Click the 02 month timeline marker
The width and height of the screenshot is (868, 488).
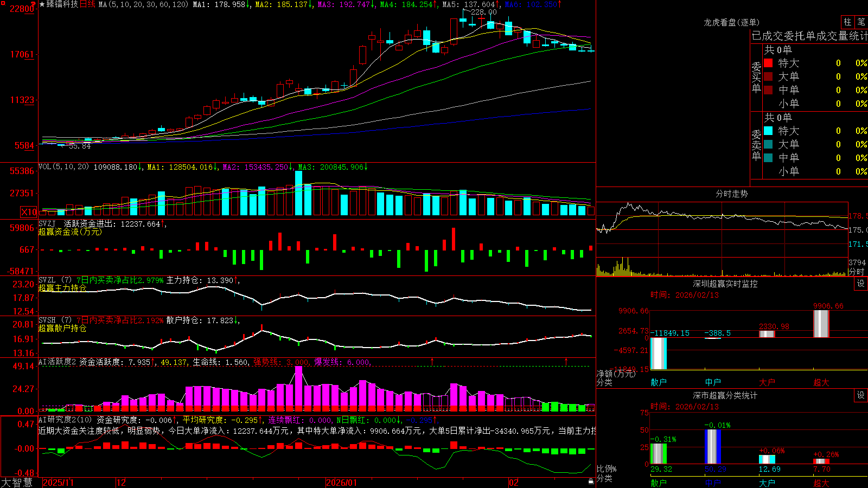[x=514, y=483]
